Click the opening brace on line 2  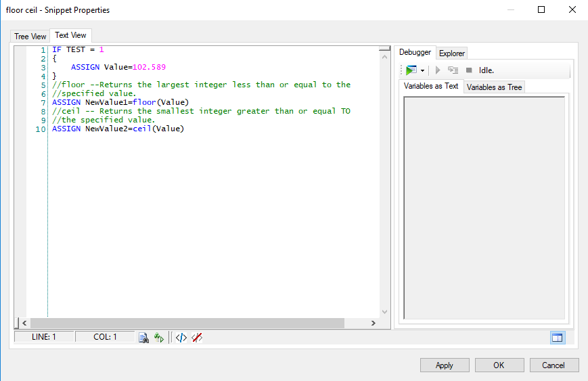(55, 58)
